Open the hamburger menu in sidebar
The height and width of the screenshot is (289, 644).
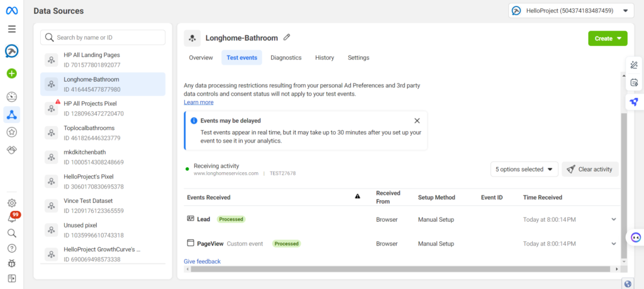pos(12,29)
